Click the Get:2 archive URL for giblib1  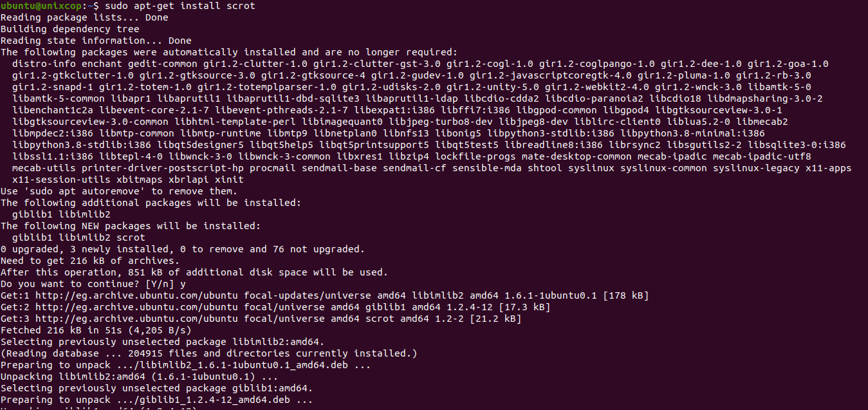(x=136, y=307)
